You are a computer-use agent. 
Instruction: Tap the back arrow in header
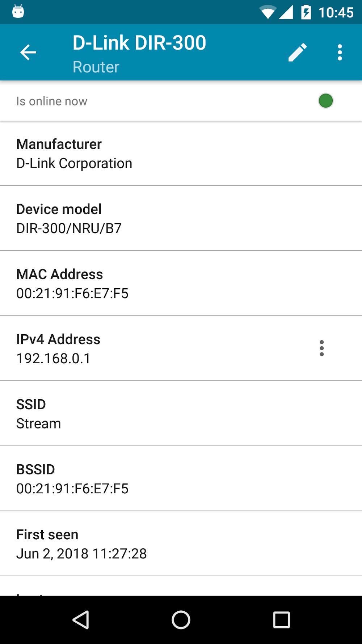coord(28,53)
